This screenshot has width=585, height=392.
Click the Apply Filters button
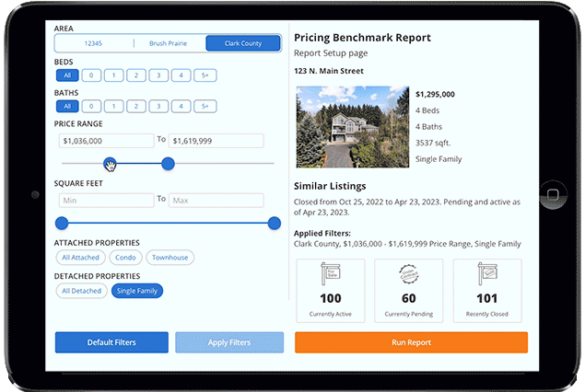coord(230,342)
